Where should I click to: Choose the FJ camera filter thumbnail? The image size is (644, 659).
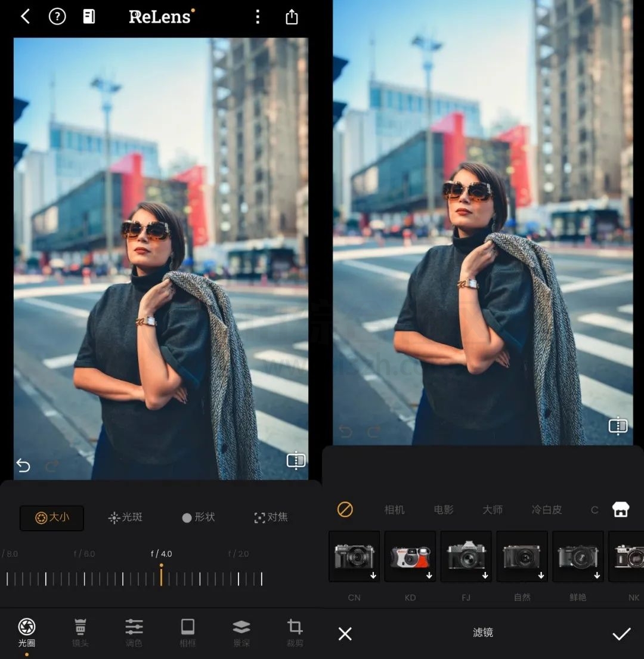[x=466, y=556]
